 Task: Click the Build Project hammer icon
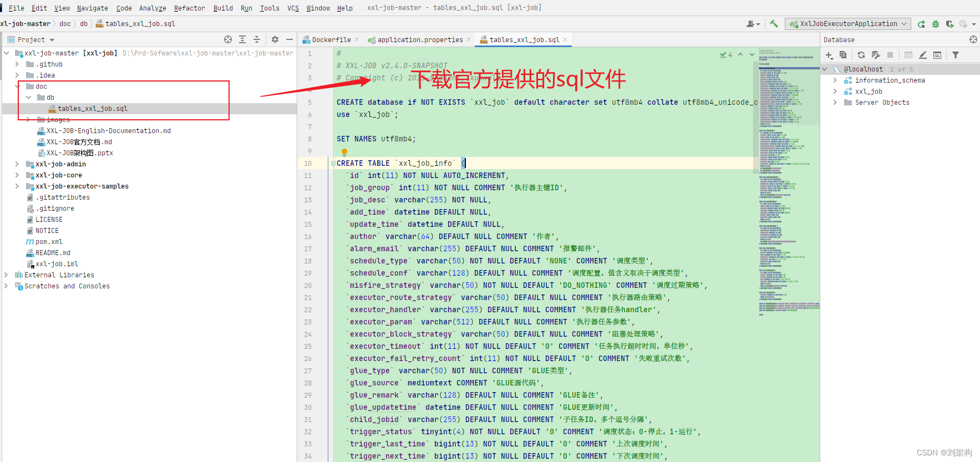(774, 24)
